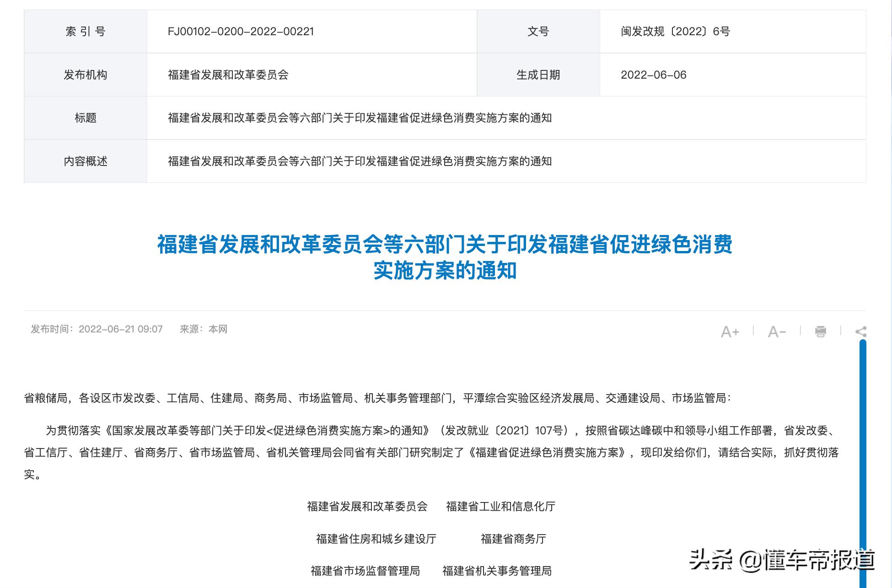Click the index number FJ00102-0200-2022-00221
The image size is (892, 588).
tap(241, 32)
